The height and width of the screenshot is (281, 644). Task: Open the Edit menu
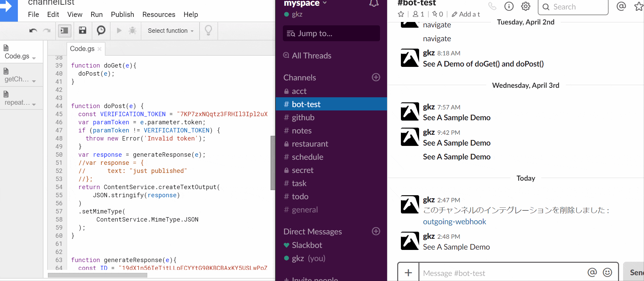tap(53, 15)
